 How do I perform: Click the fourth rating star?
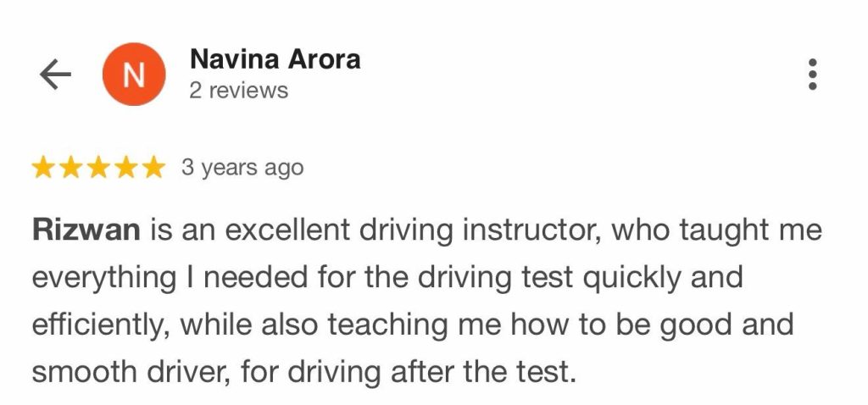[x=125, y=169]
